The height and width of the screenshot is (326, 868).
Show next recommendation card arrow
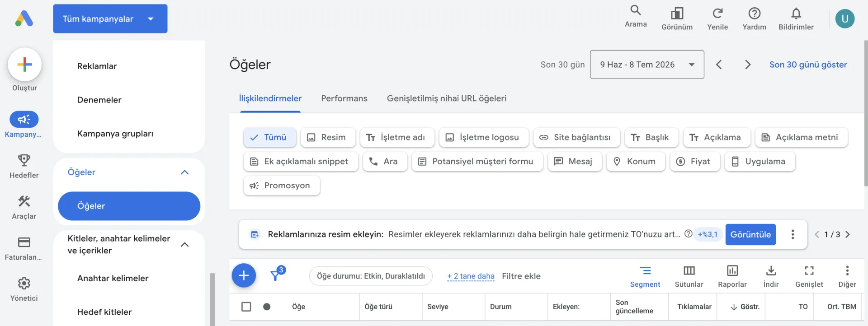[x=848, y=234]
